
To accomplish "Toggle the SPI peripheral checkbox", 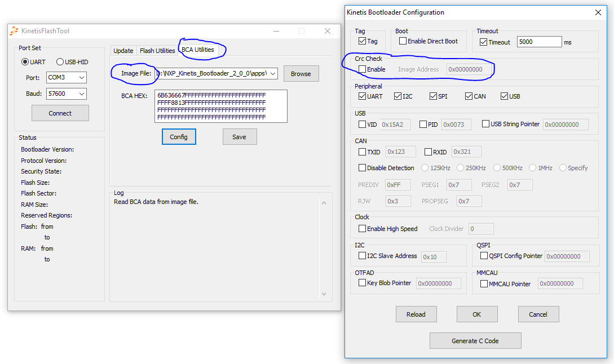I will [x=433, y=96].
